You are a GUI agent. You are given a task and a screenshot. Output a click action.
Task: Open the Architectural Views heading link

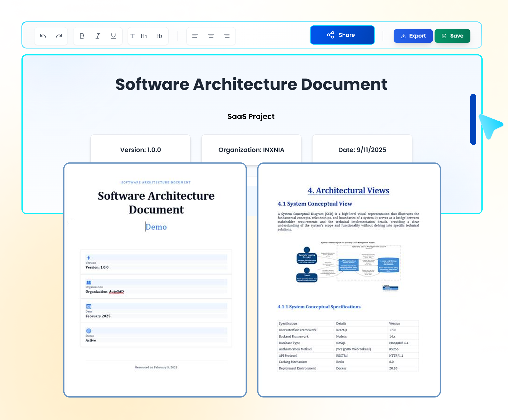coord(348,191)
